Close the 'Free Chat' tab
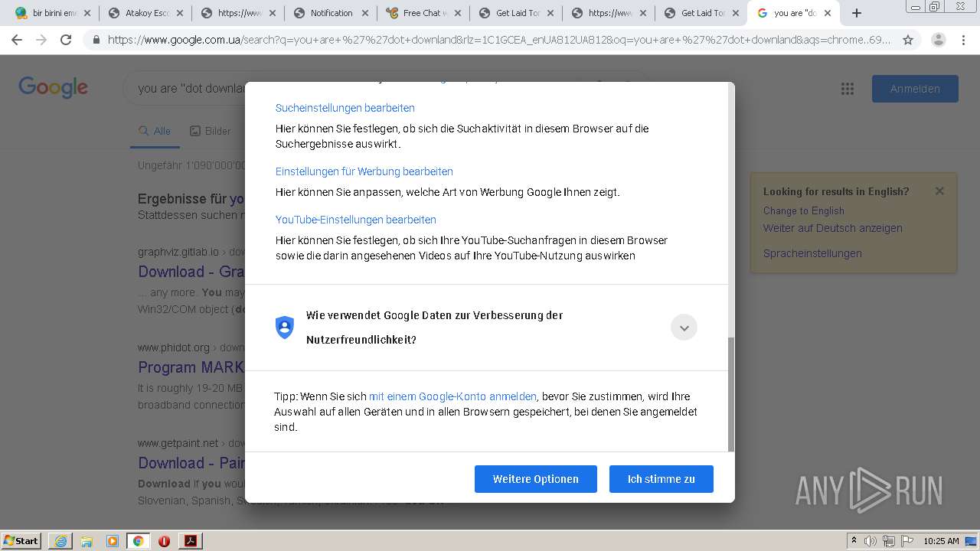The image size is (980, 551). click(x=457, y=13)
